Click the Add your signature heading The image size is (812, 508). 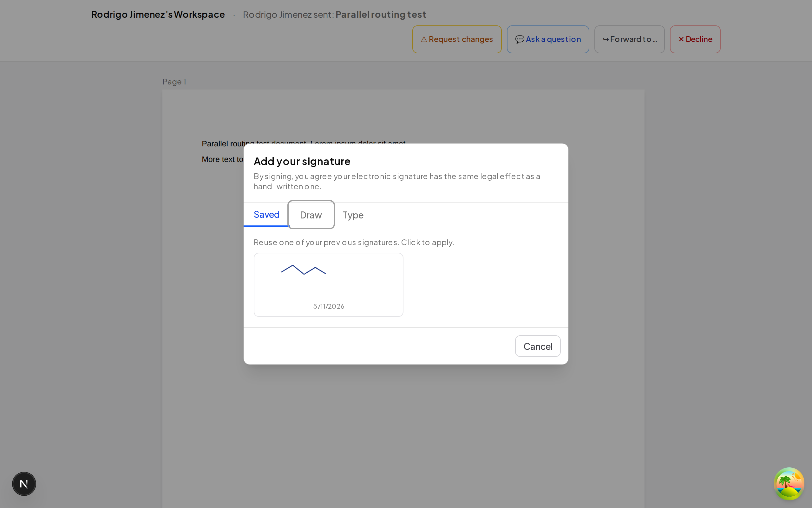click(x=302, y=161)
